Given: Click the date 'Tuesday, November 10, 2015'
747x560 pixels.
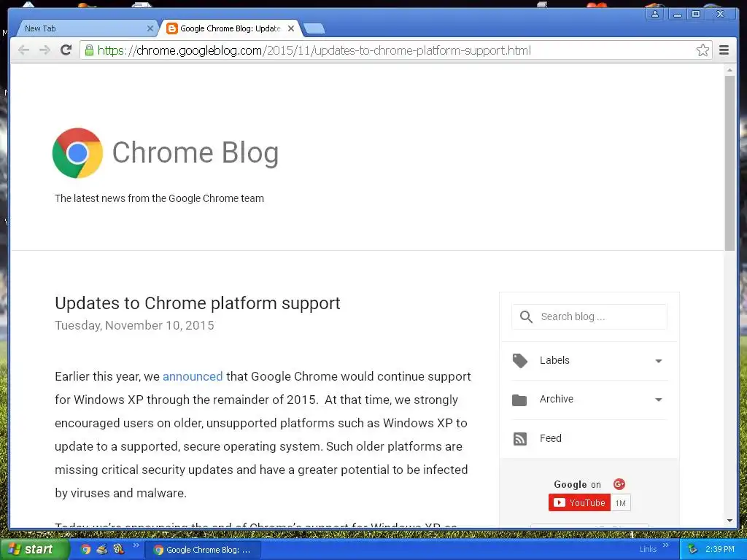Looking at the screenshot, I should point(134,326).
